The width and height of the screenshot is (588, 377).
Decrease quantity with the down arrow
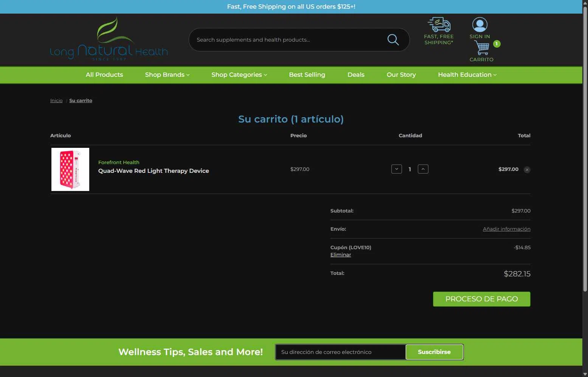click(x=396, y=169)
